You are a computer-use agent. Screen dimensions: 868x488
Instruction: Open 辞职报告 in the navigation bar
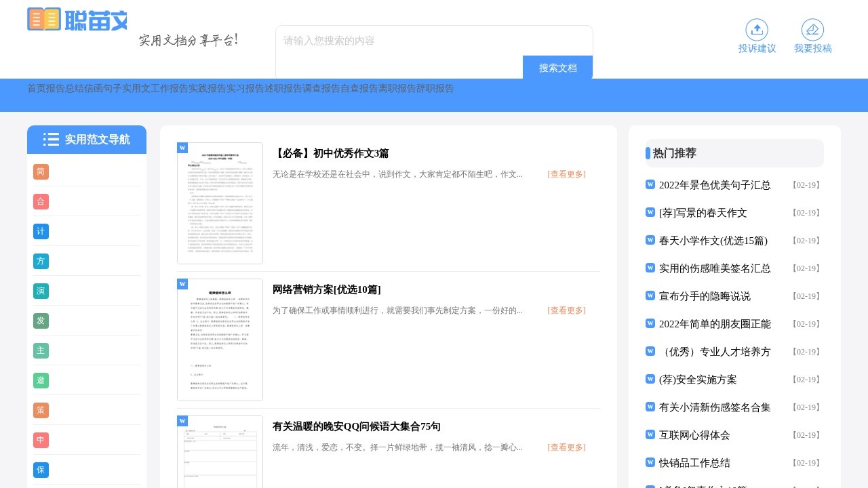(435, 89)
